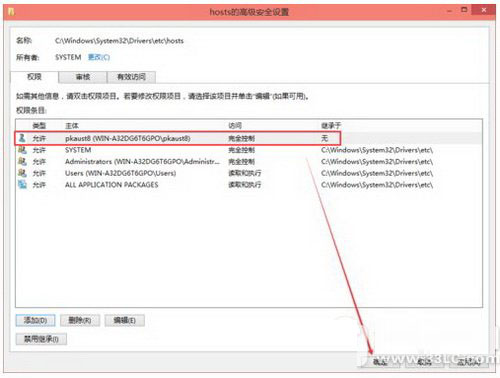Select the Administrators principal entry
The width and height of the screenshot is (500, 378).
point(249,162)
